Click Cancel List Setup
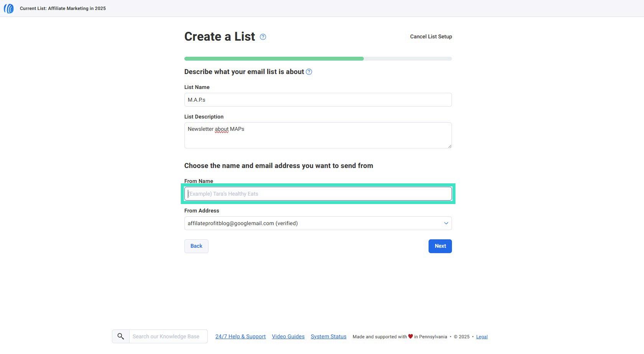 pos(431,36)
